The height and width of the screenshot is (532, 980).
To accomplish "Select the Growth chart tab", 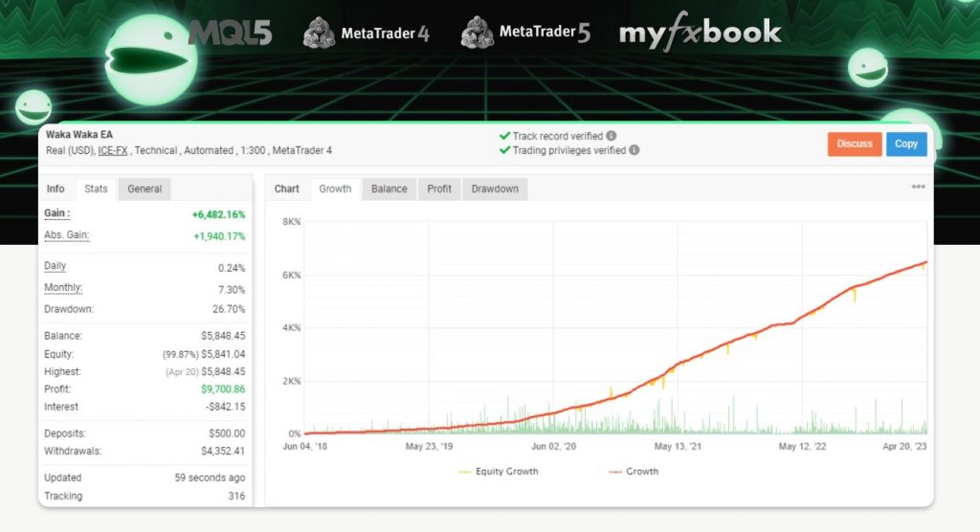I will [x=335, y=188].
